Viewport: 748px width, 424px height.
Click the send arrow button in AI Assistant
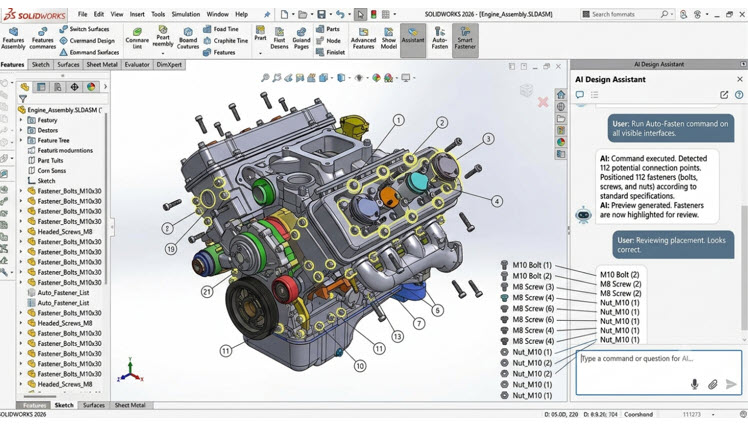click(x=731, y=384)
